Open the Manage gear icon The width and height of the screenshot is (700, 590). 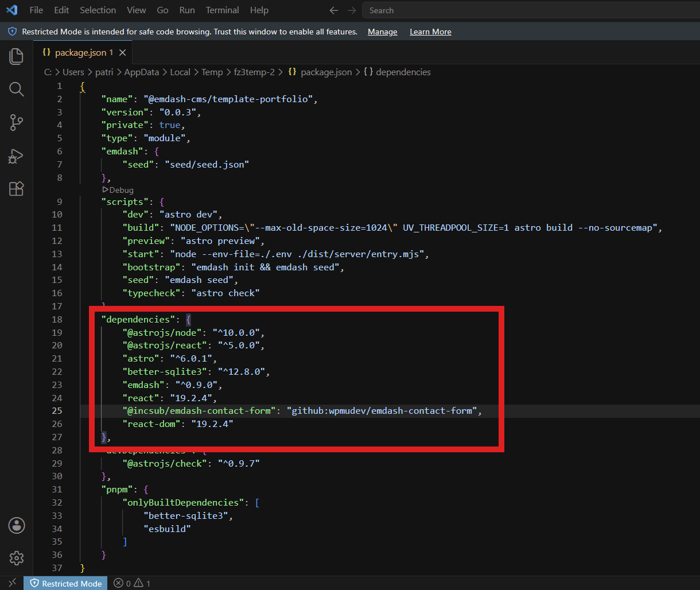pyautogui.click(x=17, y=558)
